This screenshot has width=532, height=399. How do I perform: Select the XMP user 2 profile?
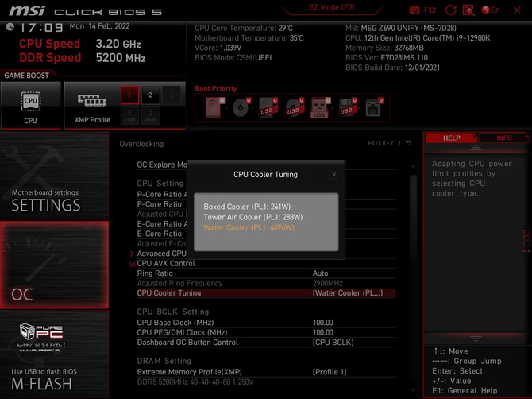coord(150,115)
